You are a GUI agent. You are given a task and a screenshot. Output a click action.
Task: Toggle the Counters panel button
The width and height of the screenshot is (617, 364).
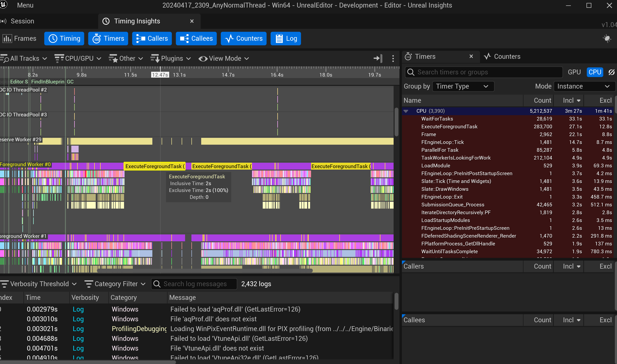pyautogui.click(x=243, y=39)
